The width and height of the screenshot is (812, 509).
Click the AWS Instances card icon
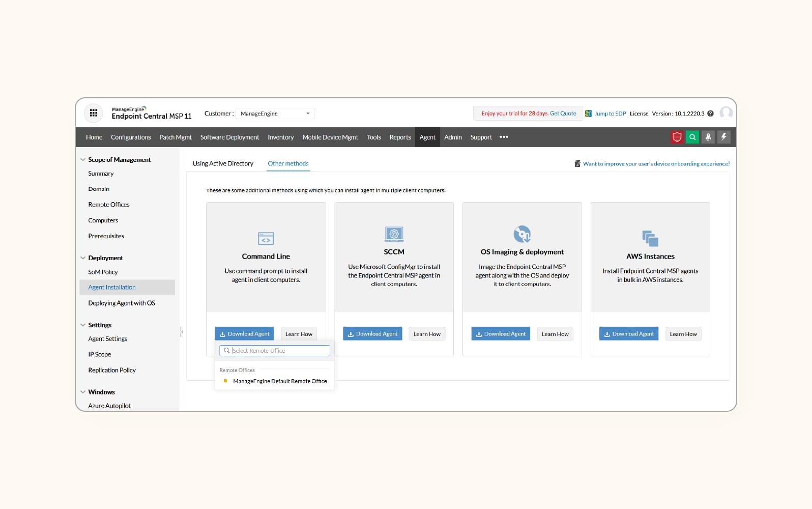tap(650, 238)
